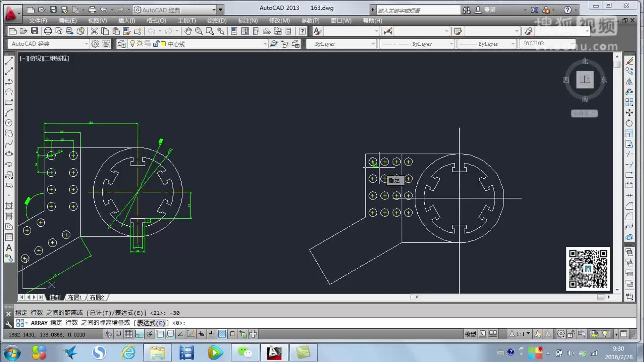The width and height of the screenshot is (644, 362).
Task: Switch to the 布局1 tab
Action: [x=74, y=297]
